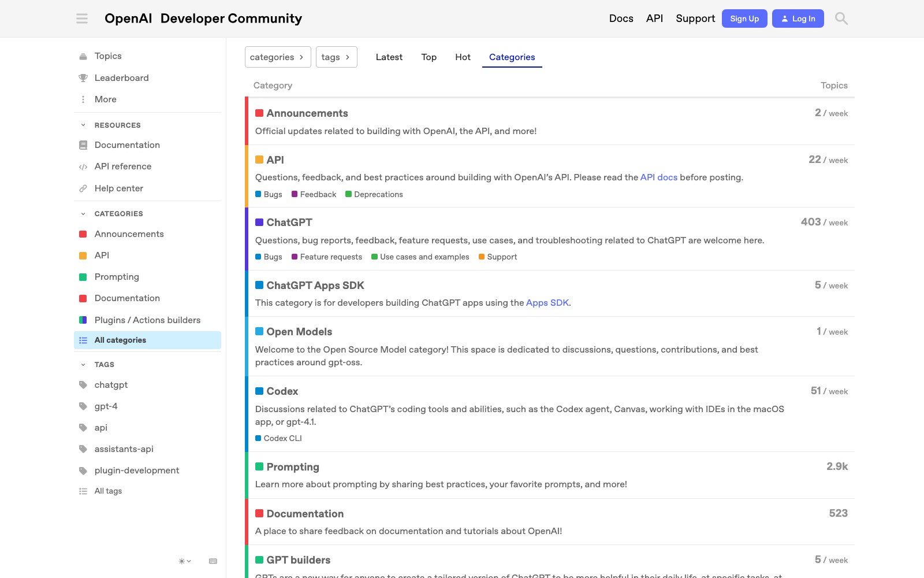Click the red Announcements color square in list

[259, 113]
